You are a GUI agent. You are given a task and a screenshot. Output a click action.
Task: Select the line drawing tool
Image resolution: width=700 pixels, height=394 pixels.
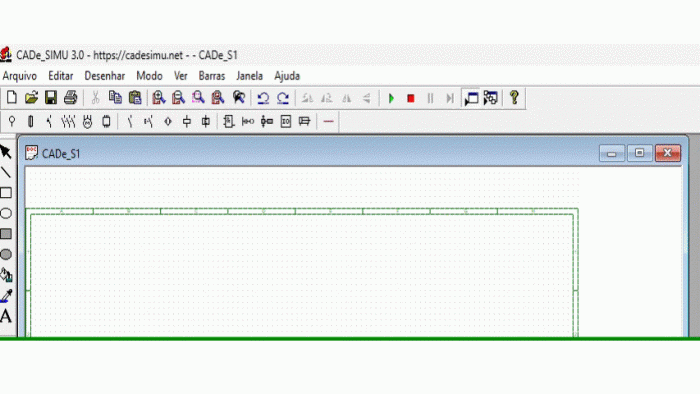[6, 172]
